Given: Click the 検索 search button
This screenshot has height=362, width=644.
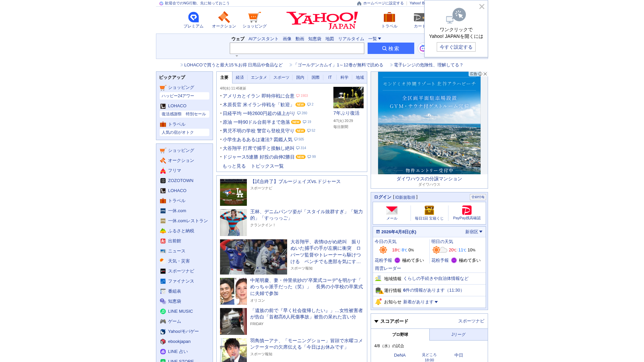Looking at the screenshot, I should pos(390,48).
